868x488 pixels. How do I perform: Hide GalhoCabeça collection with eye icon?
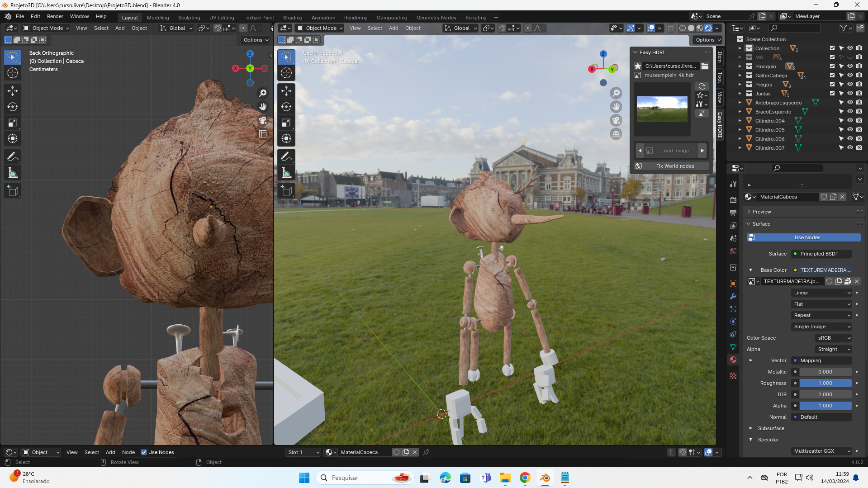(x=850, y=76)
